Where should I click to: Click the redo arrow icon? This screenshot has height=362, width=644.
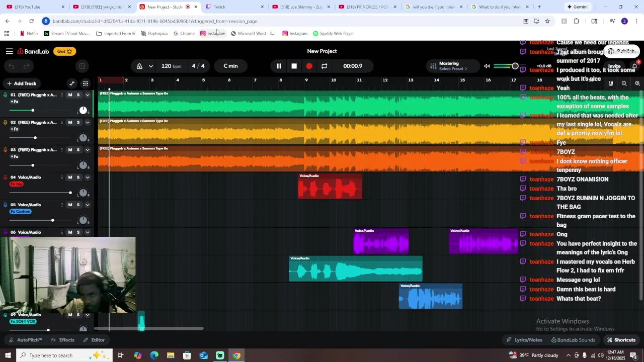[26, 66]
